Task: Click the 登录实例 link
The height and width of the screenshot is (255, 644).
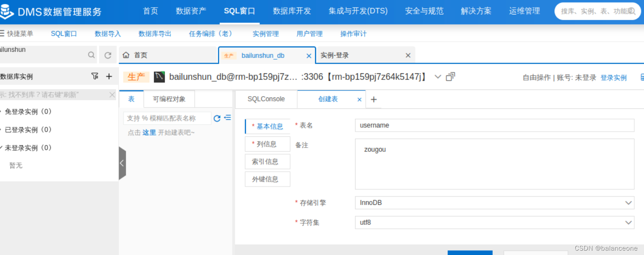Action: [614, 77]
